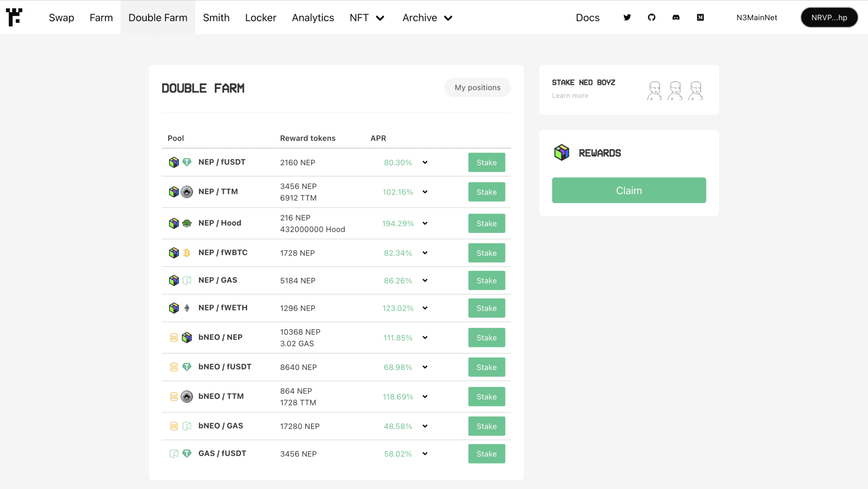Click GAS token icon in NEP / GAS row

tap(187, 280)
